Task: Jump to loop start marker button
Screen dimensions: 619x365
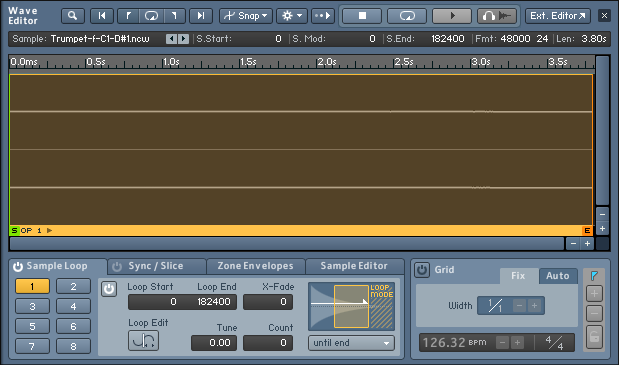Action: pyautogui.click(x=128, y=16)
